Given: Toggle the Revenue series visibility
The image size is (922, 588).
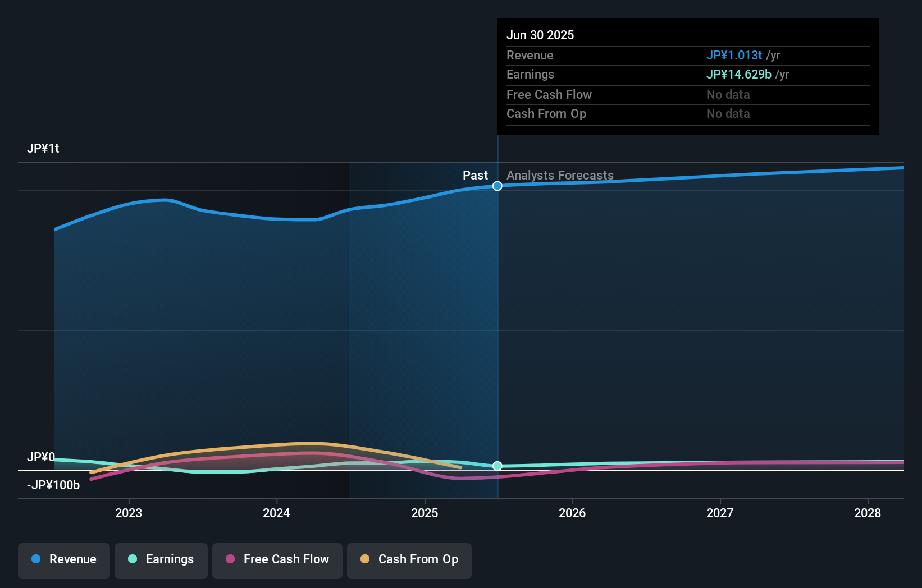Looking at the screenshot, I should tap(63, 559).
